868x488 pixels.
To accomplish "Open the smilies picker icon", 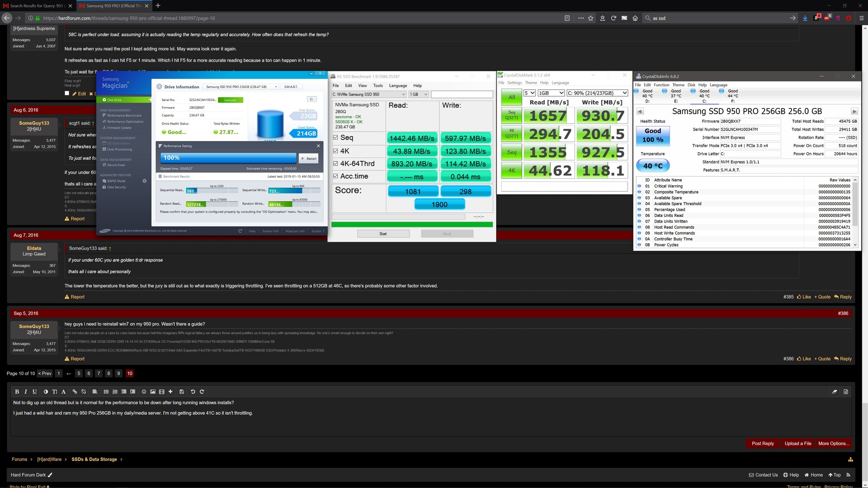I will click(144, 392).
